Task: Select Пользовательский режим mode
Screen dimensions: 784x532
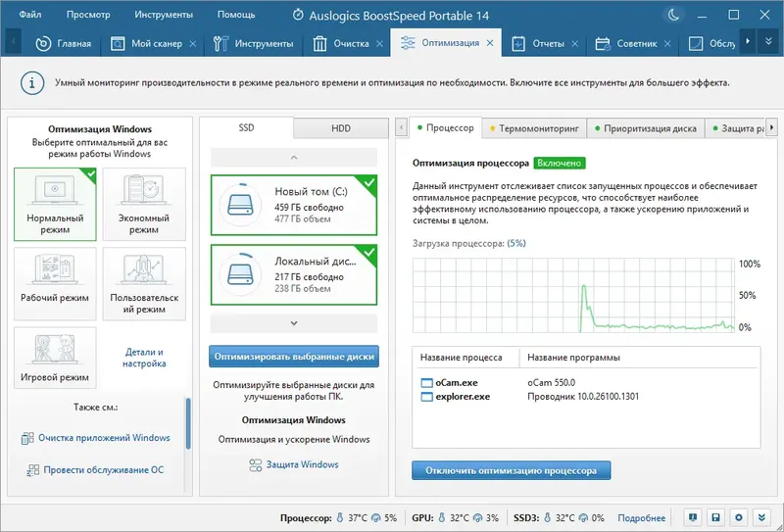Action: tap(144, 283)
